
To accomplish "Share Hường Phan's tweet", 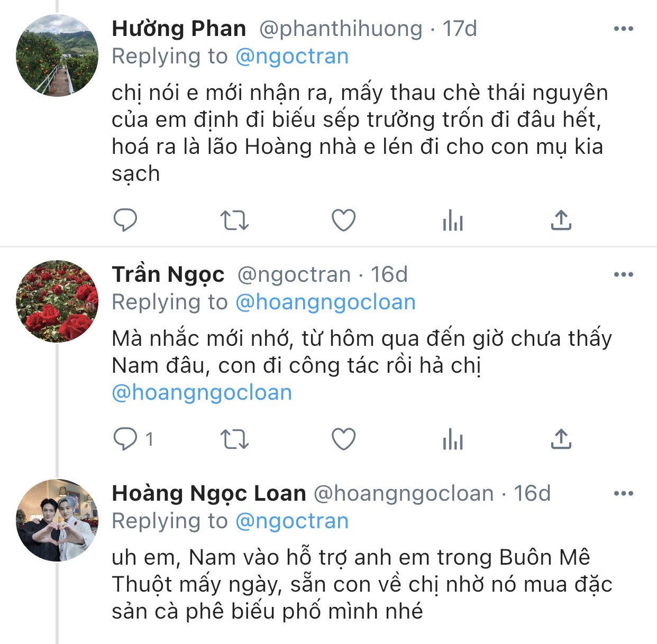I will (561, 220).
